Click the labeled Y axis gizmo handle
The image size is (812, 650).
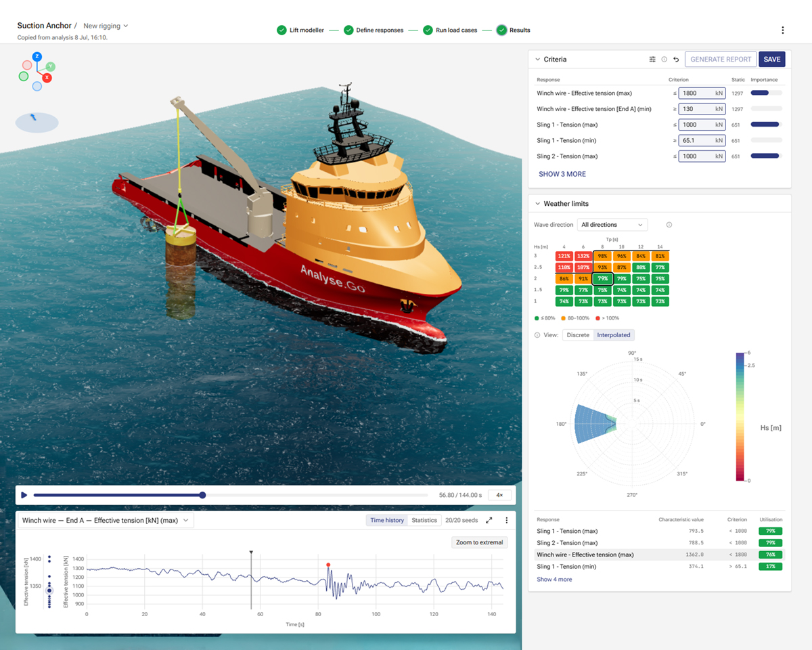tap(51, 66)
